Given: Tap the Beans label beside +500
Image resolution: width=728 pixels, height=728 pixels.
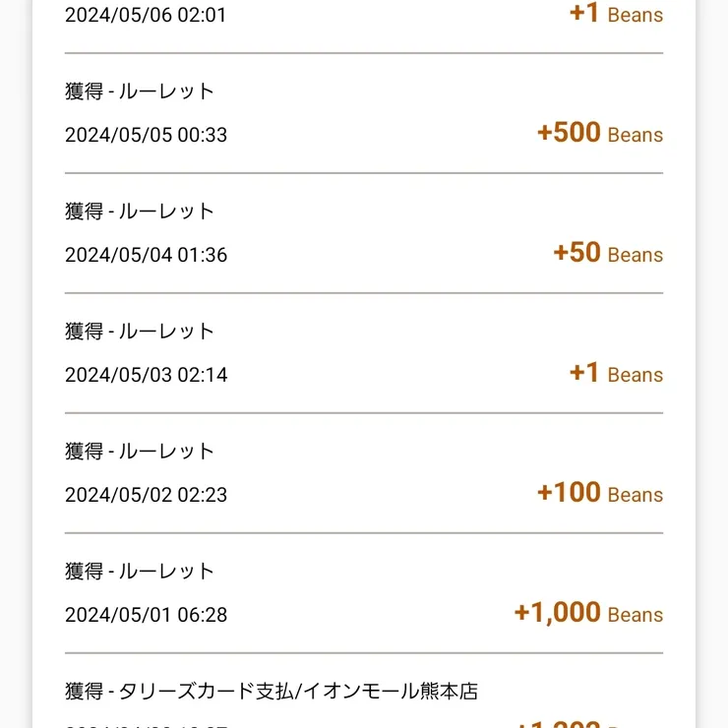Looking at the screenshot, I should [636, 136].
